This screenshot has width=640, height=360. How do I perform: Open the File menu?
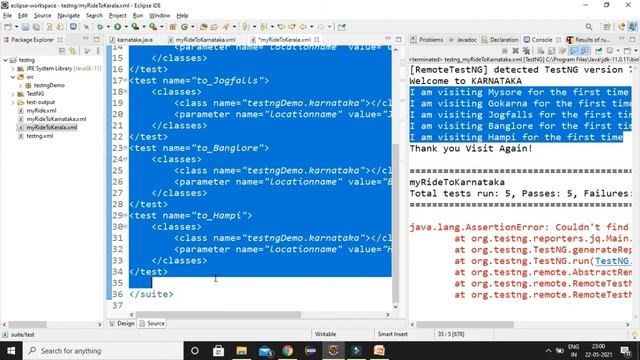coord(7,16)
